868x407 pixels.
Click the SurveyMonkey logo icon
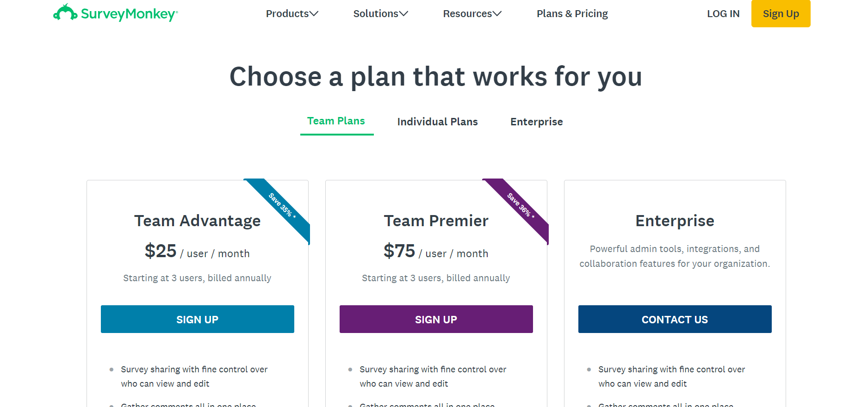[65, 13]
